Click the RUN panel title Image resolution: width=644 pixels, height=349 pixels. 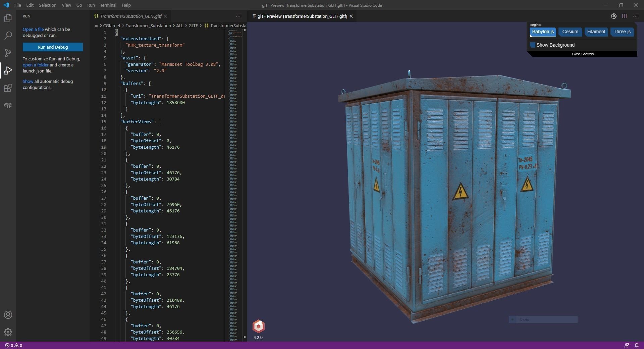(26, 16)
